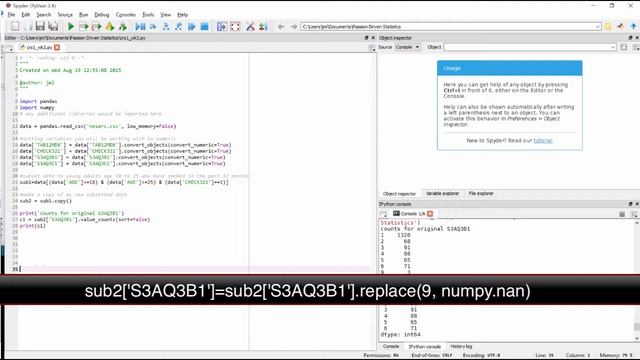Click Run cell and advance icon
The width and height of the screenshot is (640, 360).
97,27
